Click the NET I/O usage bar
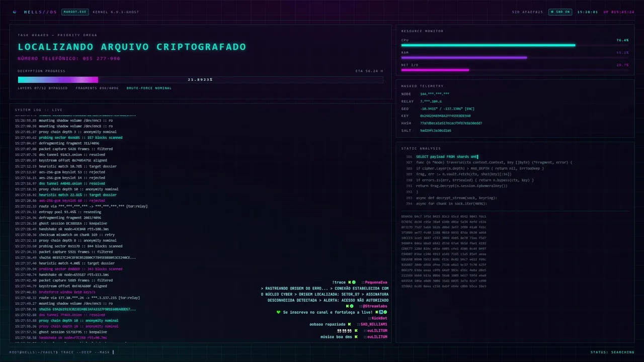 pos(515,70)
